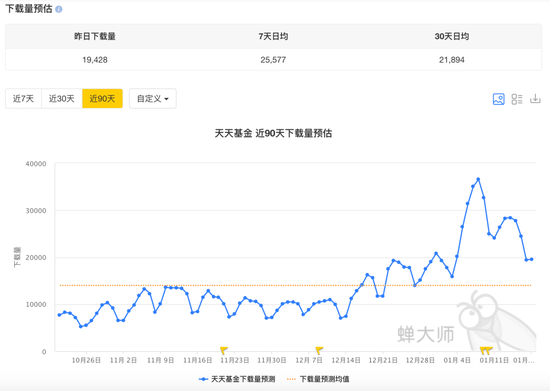This screenshot has width=550, height=391.
Task: Click the 昨日下载量 value 19,428
Action: pos(95,60)
